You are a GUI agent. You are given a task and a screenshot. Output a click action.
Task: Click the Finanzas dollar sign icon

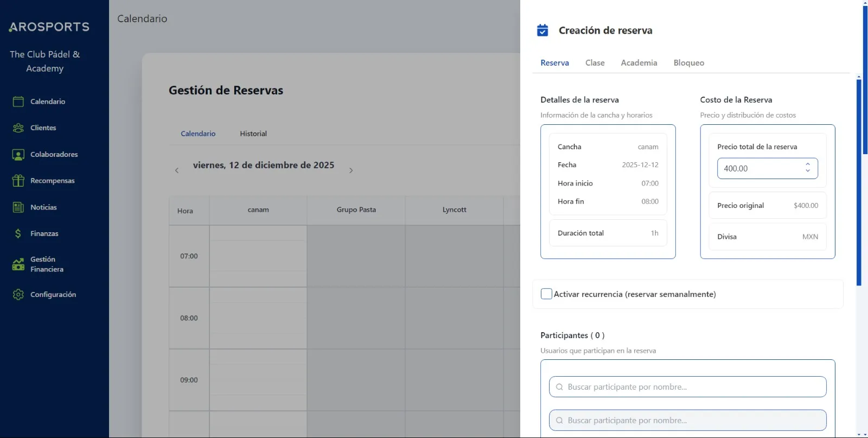[x=18, y=233]
